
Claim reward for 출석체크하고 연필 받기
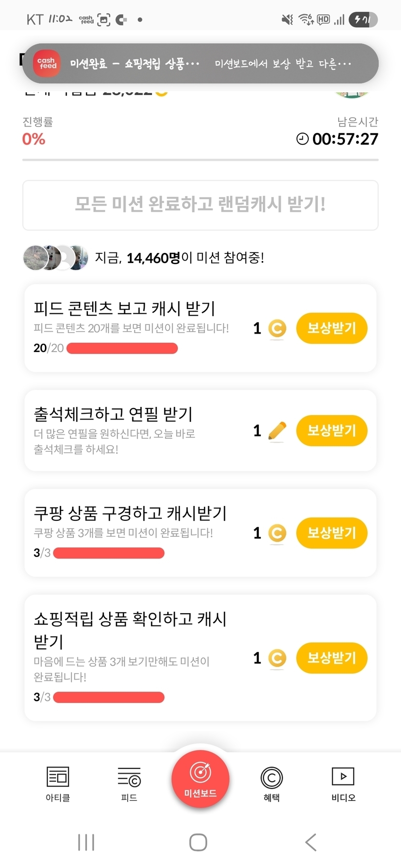(x=331, y=430)
